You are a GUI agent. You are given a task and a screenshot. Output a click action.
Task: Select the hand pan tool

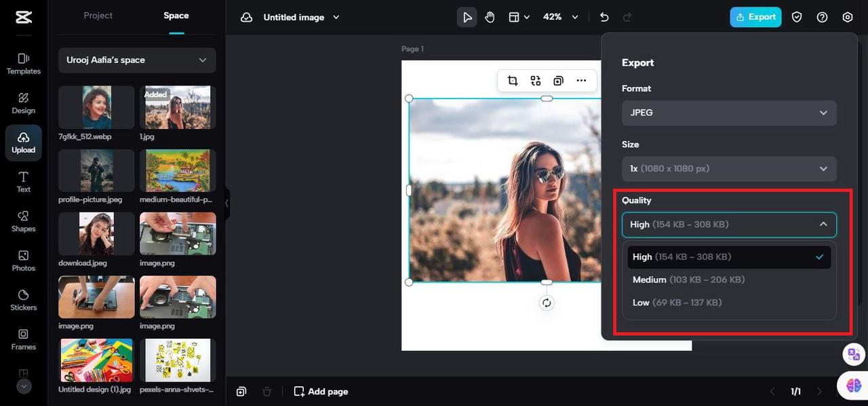pyautogui.click(x=490, y=17)
